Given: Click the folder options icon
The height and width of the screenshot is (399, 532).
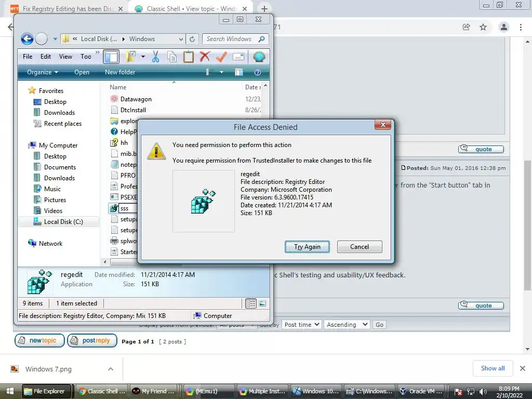Looking at the screenshot, I should 130,57.
